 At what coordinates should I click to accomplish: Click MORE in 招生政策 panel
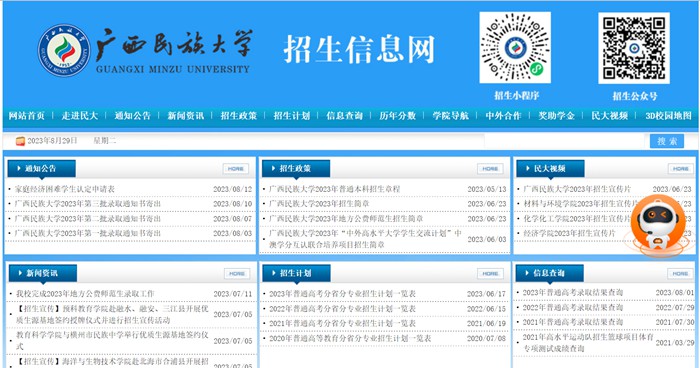point(490,169)
